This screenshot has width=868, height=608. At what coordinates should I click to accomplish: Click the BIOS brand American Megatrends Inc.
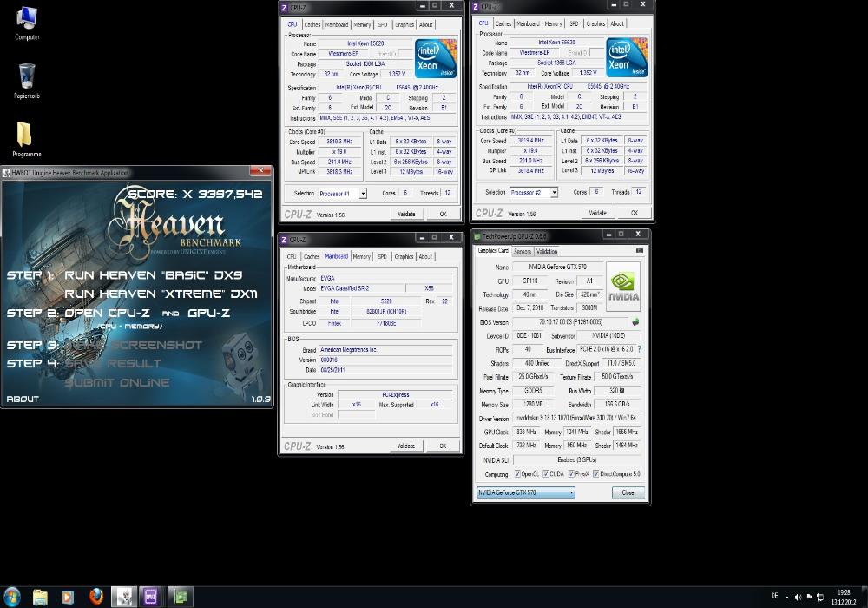pyautogui.click(x=385, y=350)
